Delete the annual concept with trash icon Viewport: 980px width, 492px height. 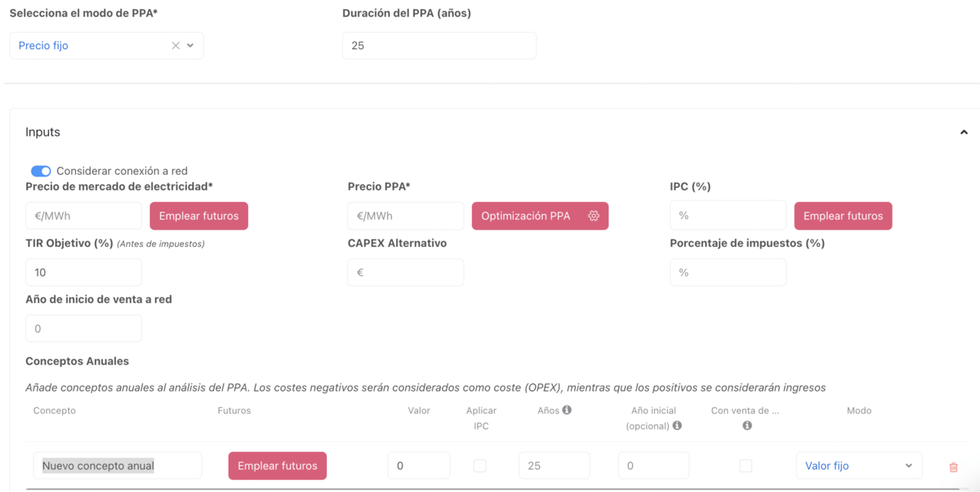pos(953,467)
